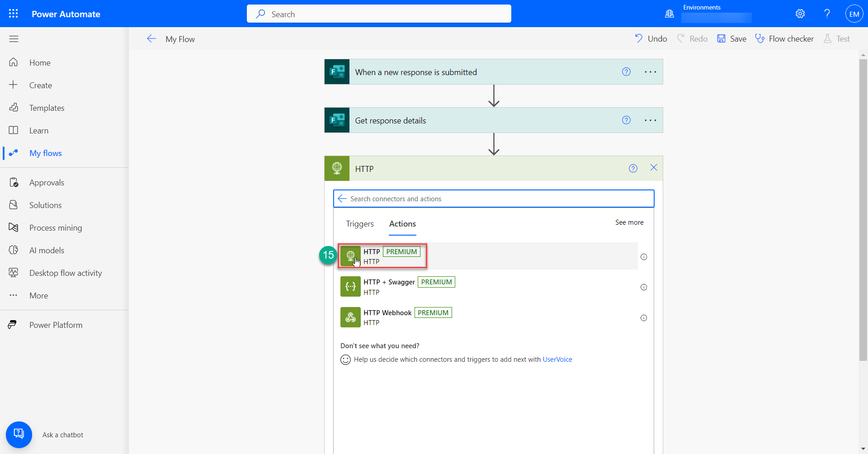Open help for 'When a new response is submitted'
The height and width of the screenshot is (454, 868).
626,72
